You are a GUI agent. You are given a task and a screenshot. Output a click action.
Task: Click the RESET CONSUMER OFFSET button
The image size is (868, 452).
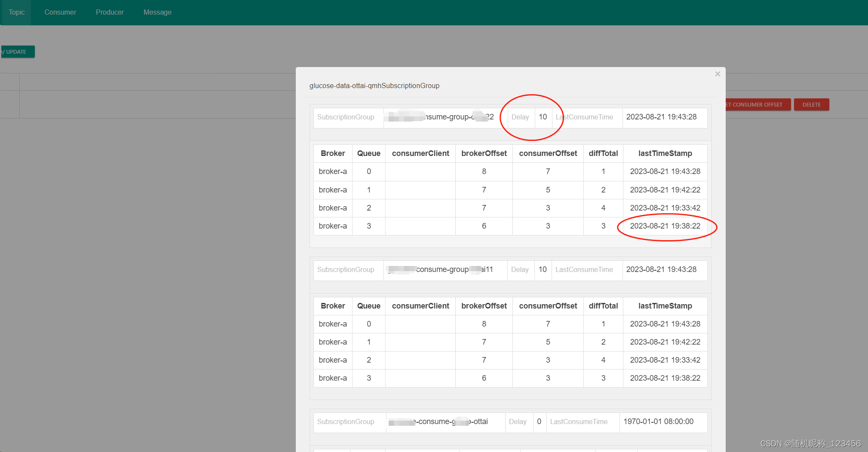tap(758, 104)
